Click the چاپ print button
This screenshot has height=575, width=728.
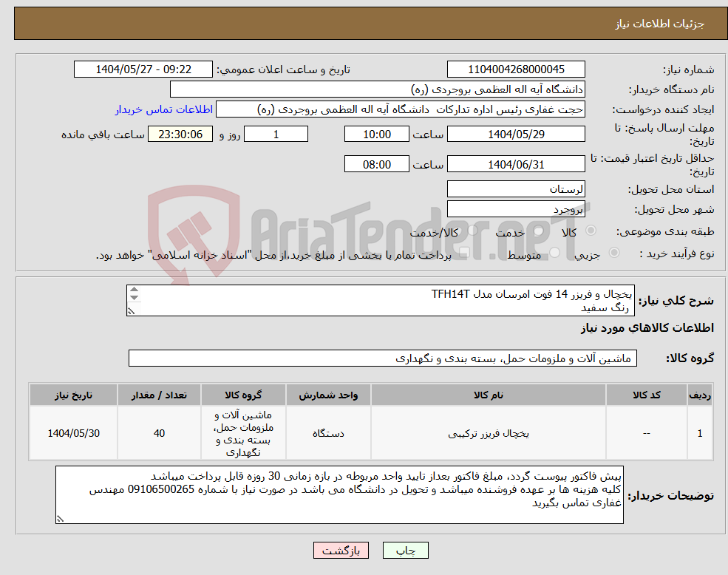[x=405, y=551]
